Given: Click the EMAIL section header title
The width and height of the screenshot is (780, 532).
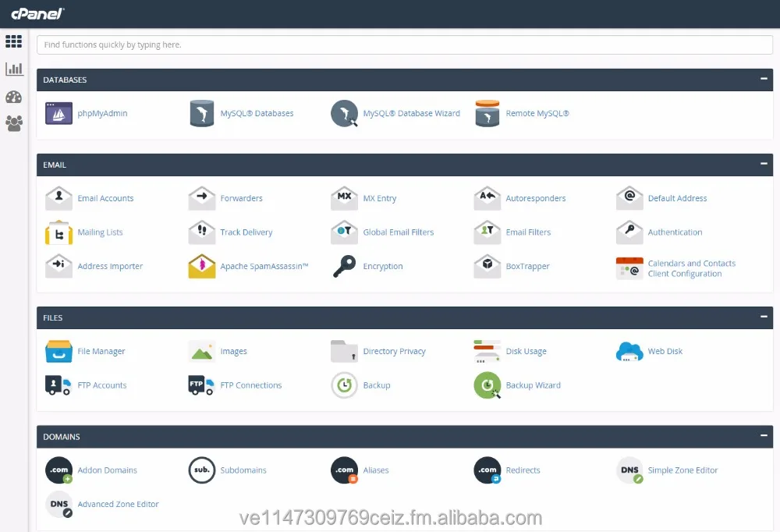Looking at the screenshot, I should 55,165.
